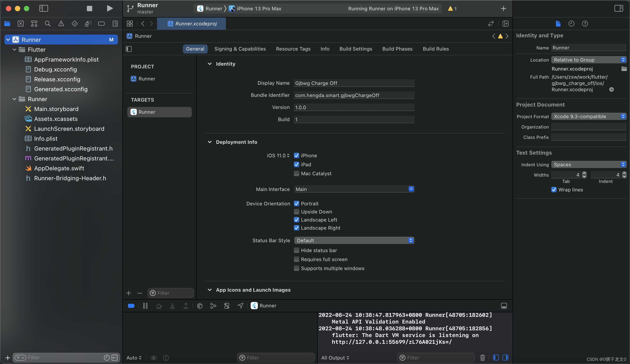Add an editor on the right
Screen dimensions: 630x364
point(506,24)
